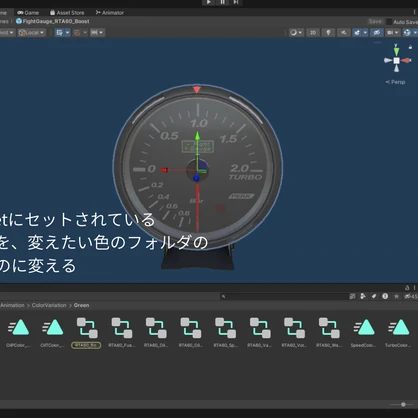The width and height of the screenshot is (418, 418).
Task: Toggle scene lighting bulb icon
Action: coord(328,33)
